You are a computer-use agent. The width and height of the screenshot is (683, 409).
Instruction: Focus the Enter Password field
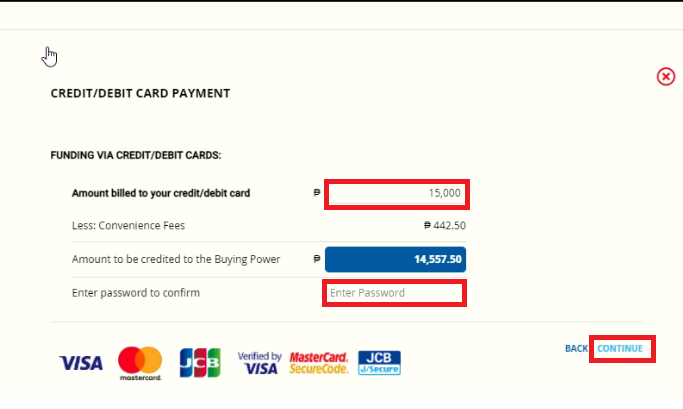(x=394, y=293)
